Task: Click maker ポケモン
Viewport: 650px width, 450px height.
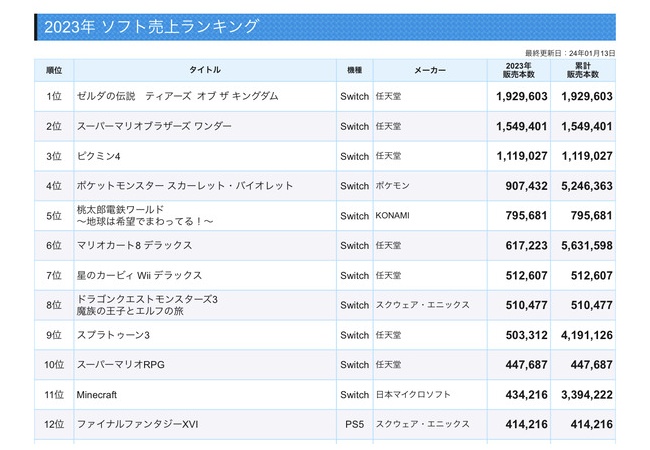Action: pos(392,186)
